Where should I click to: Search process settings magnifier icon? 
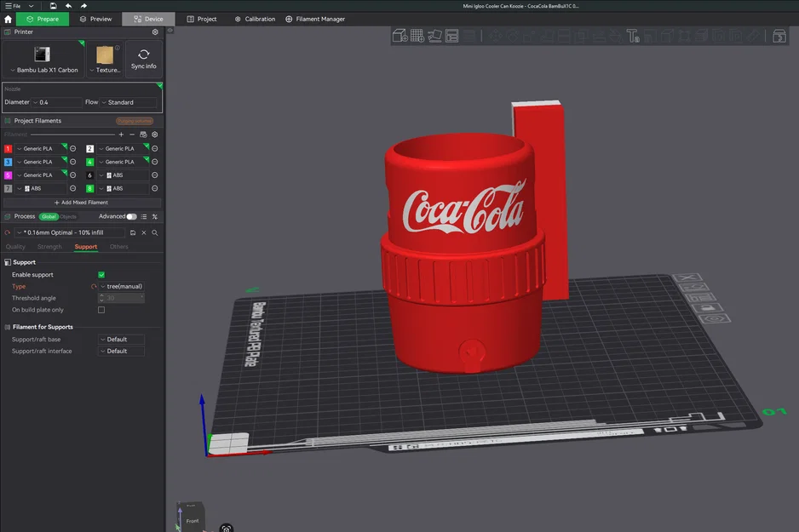(x=155, y=232)
